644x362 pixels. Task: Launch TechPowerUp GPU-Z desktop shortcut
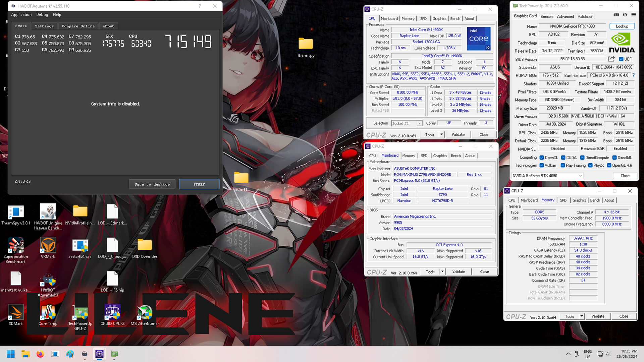point(80,317)
